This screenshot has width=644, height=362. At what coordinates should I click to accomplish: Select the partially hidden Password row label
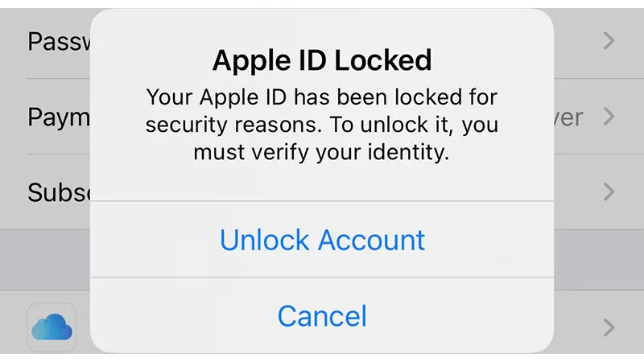(x=58, y=41)
